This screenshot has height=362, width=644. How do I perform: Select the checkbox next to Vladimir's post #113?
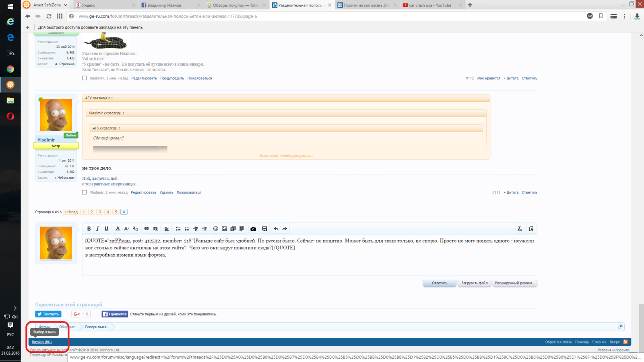[x=85, y=192]
